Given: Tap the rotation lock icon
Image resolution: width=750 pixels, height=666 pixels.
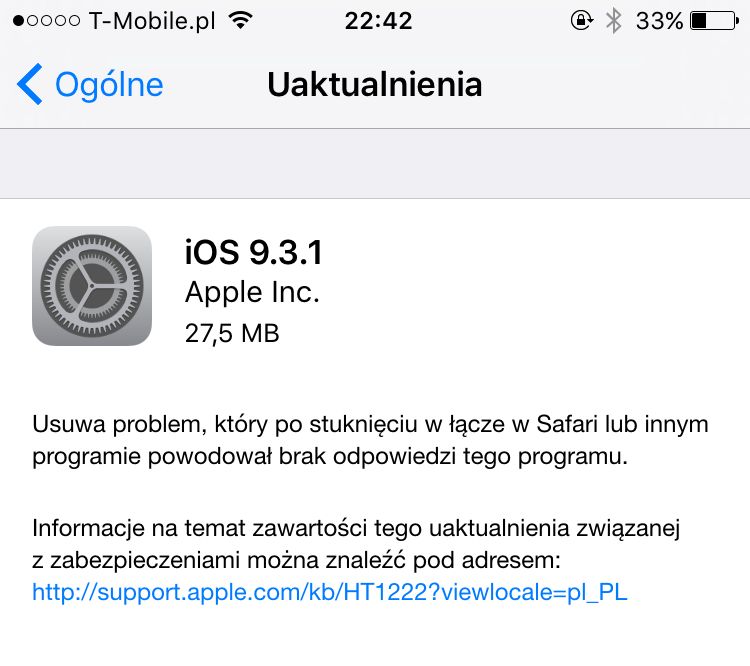Looking at the screenshot, I should 582,21.
